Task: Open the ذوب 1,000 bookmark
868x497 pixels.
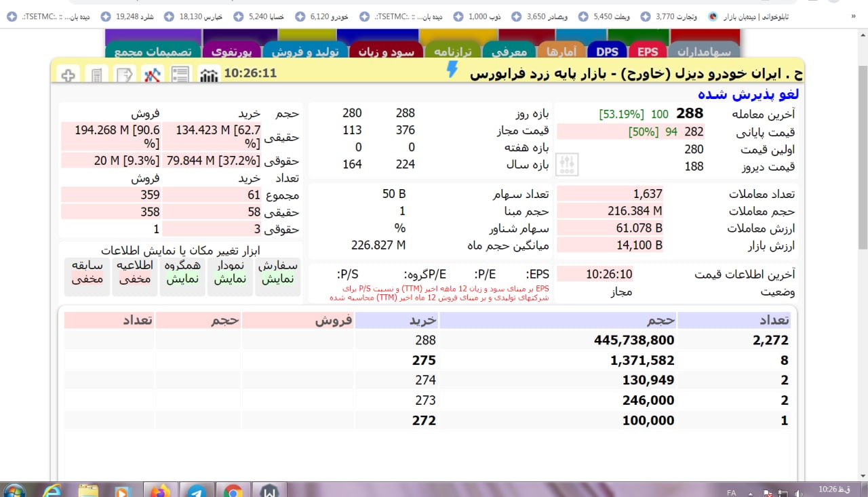Action: coord(477,16)
